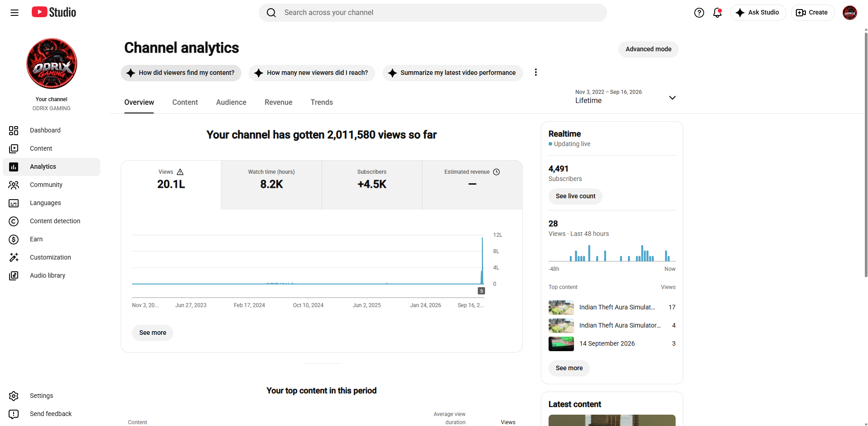
Task: Select the Watch time (hours) metric card
Action: (271, 185)
